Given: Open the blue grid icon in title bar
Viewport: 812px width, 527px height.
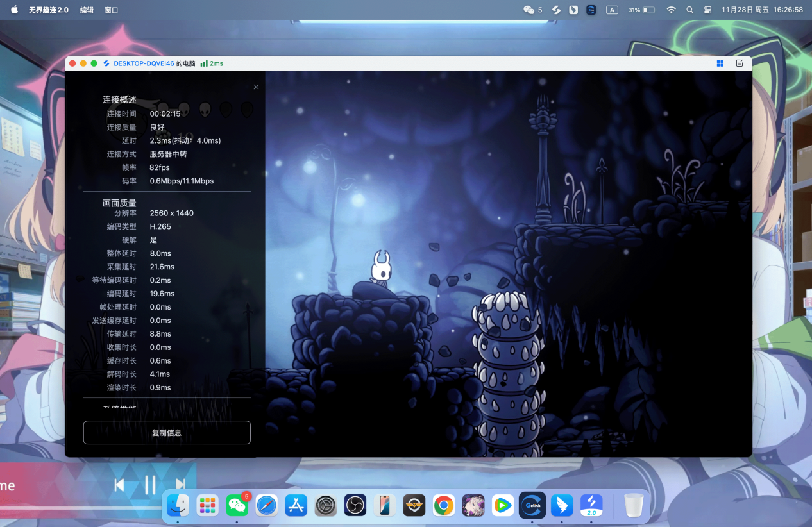Looking at the screenshot, I should (720, 63).
